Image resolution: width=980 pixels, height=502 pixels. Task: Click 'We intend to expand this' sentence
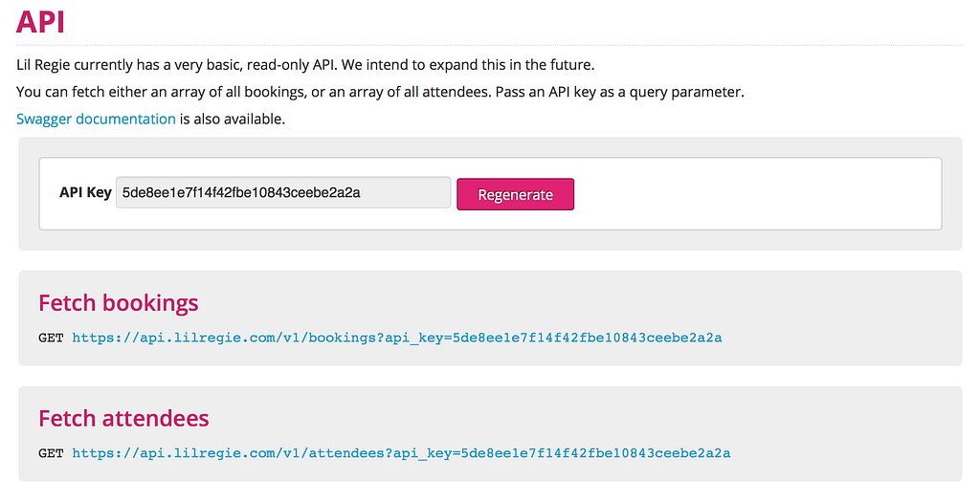click(468, 65)
